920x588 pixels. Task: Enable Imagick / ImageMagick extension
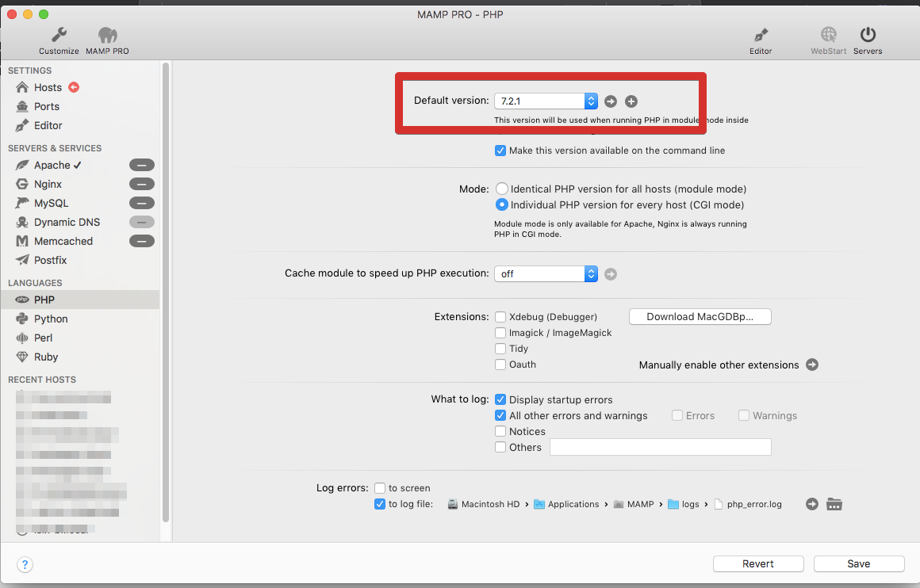point(500,333)
